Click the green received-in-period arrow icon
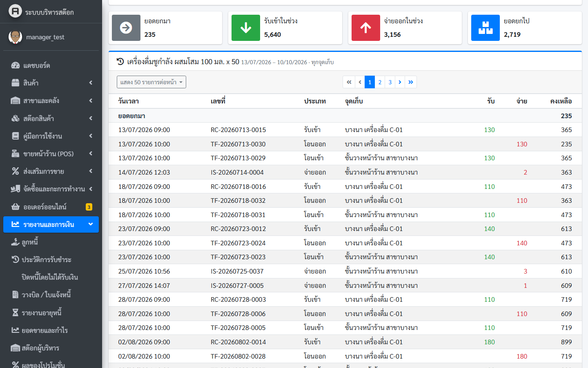 point(246,28)
